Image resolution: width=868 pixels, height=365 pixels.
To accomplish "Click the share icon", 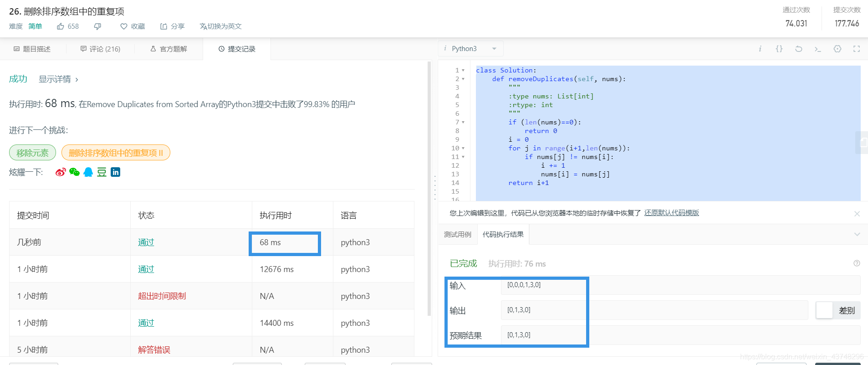I will click(163, 26).
